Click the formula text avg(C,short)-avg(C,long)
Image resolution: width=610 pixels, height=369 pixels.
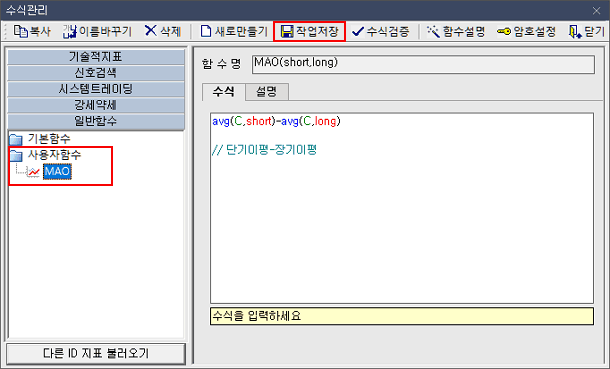276,121
